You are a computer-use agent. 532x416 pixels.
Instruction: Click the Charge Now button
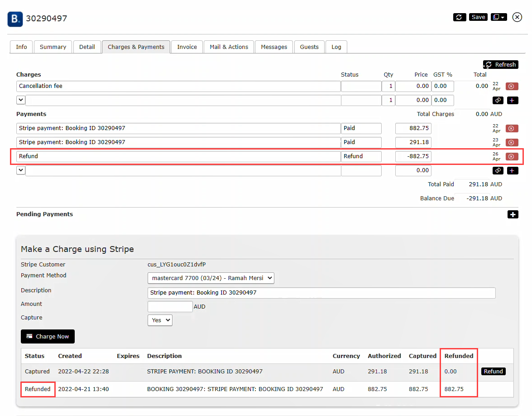[x=48, y=336]
